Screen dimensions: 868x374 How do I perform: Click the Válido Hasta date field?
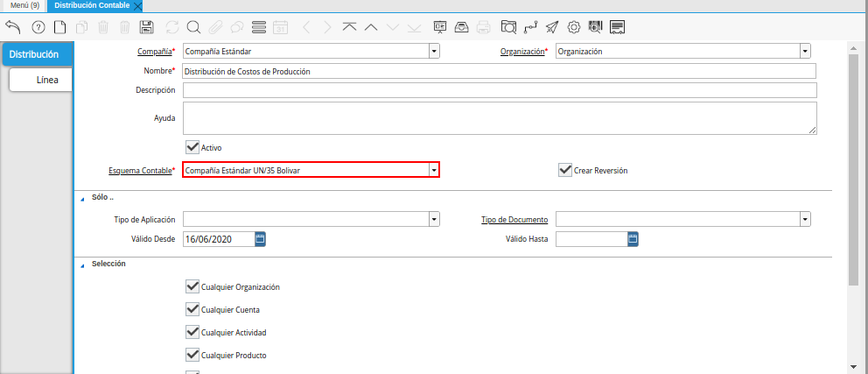coord(591,239)
